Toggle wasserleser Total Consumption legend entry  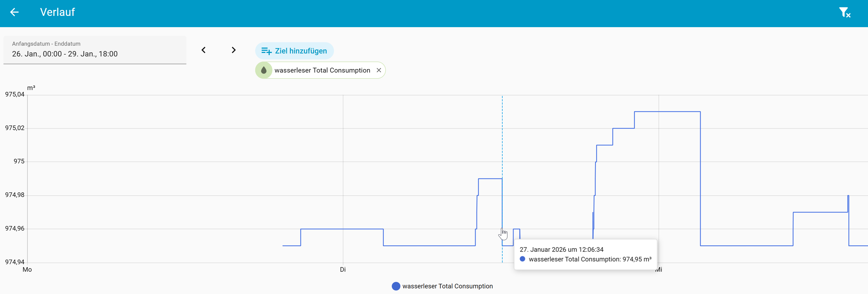click(x=447, y=286)
